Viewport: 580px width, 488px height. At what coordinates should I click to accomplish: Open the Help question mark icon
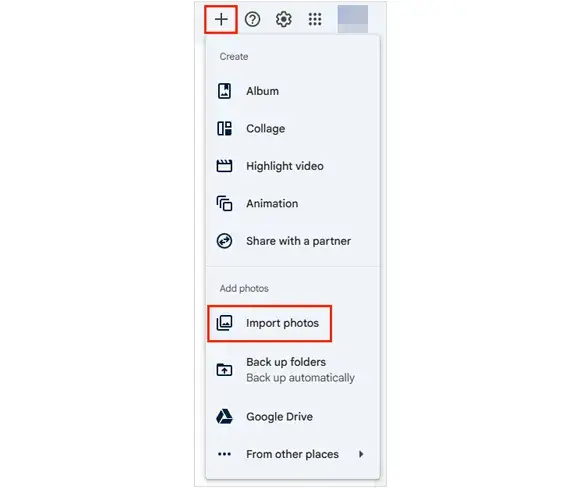(253, 19)
